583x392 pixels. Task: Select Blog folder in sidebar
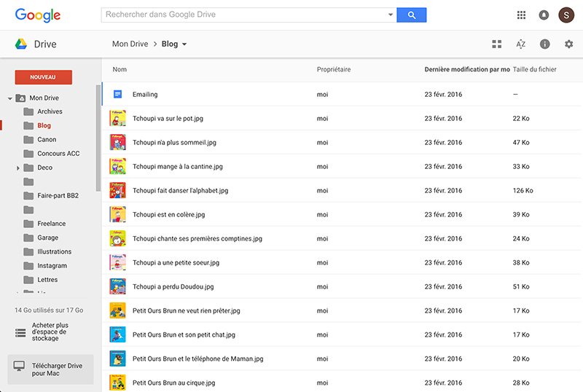point(44,126)
